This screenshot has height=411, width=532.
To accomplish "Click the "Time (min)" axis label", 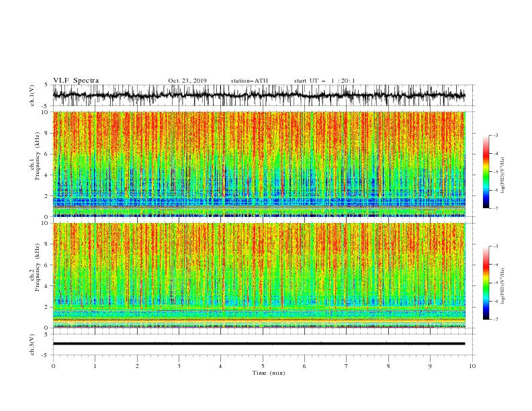I will click(269, 373).
